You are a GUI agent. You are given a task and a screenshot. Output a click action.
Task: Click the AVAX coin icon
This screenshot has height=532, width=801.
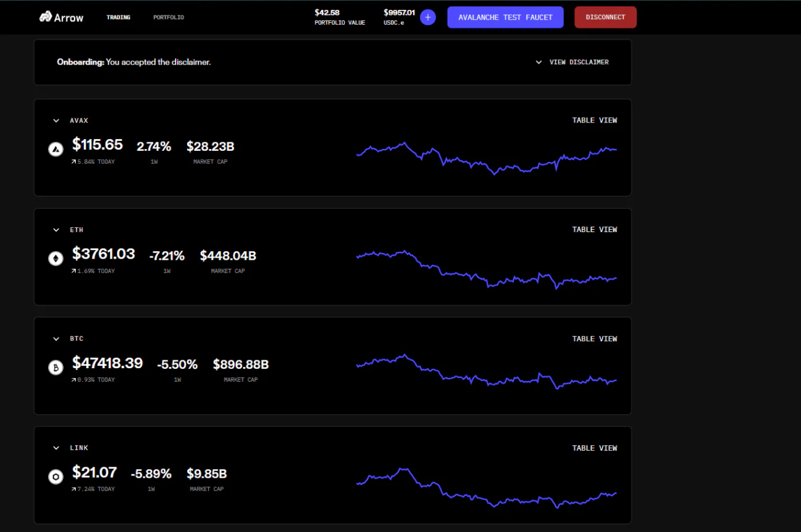click(56, 149)
